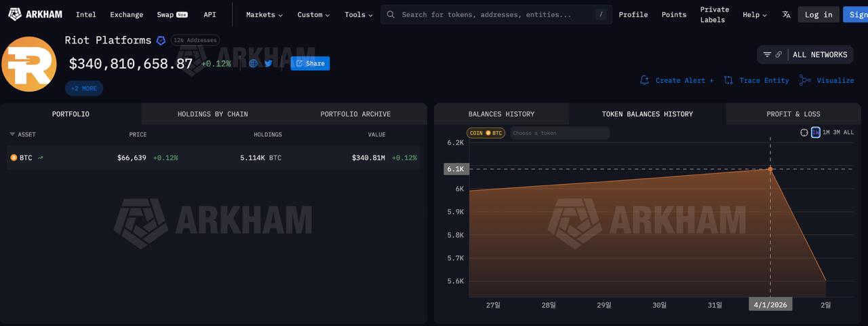Switch chart range to 3M

[836, 132]
